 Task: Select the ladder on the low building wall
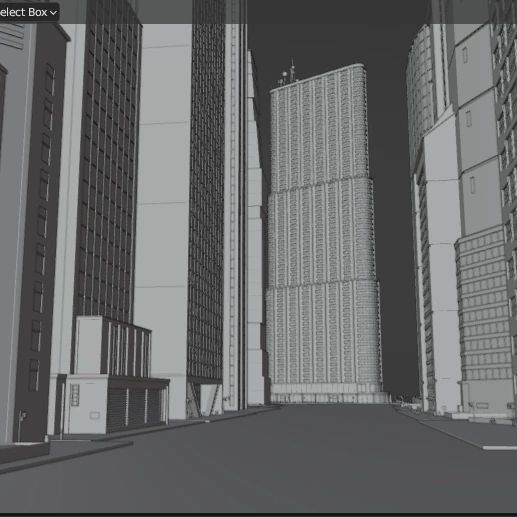click(x=75, y=395)
